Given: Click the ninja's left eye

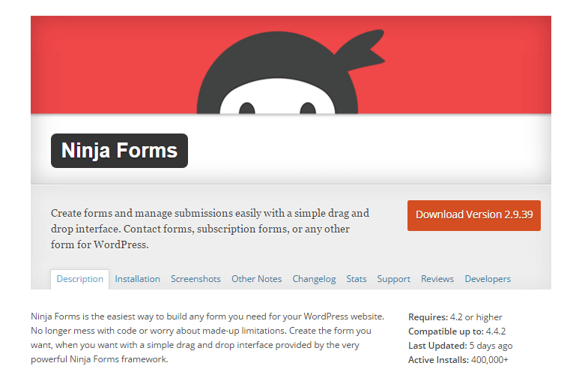Looking at the screenshot, I should (x=246, y=108).
